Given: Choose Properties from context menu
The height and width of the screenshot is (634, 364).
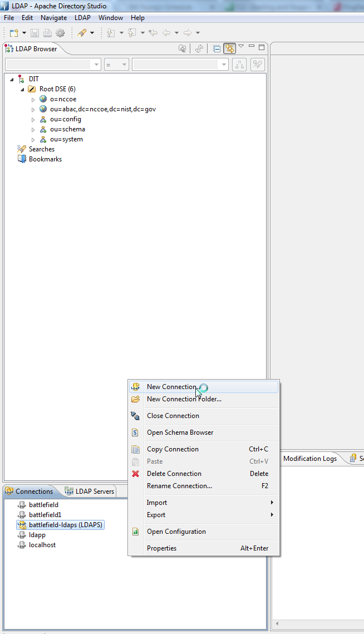Looking at the screenshot, I should [204, 548].
